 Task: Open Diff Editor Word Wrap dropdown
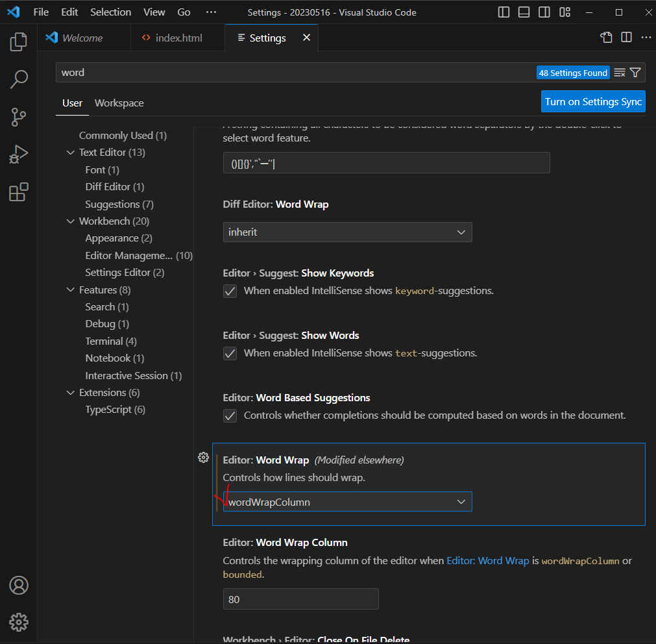pos(347,232)
